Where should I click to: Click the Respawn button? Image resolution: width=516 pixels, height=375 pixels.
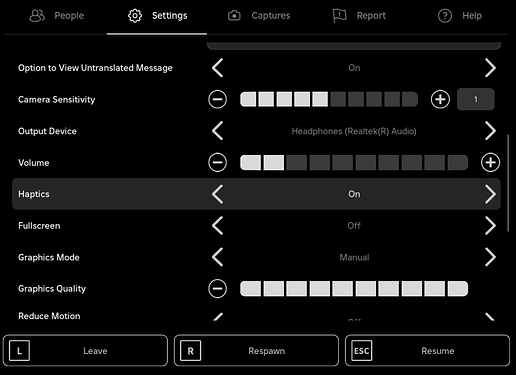coord(256,351)
